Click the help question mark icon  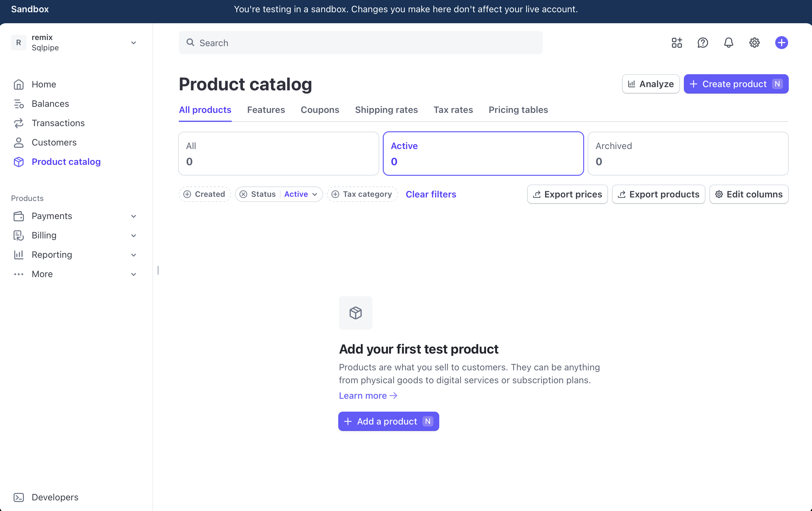(x=702, y=43)
